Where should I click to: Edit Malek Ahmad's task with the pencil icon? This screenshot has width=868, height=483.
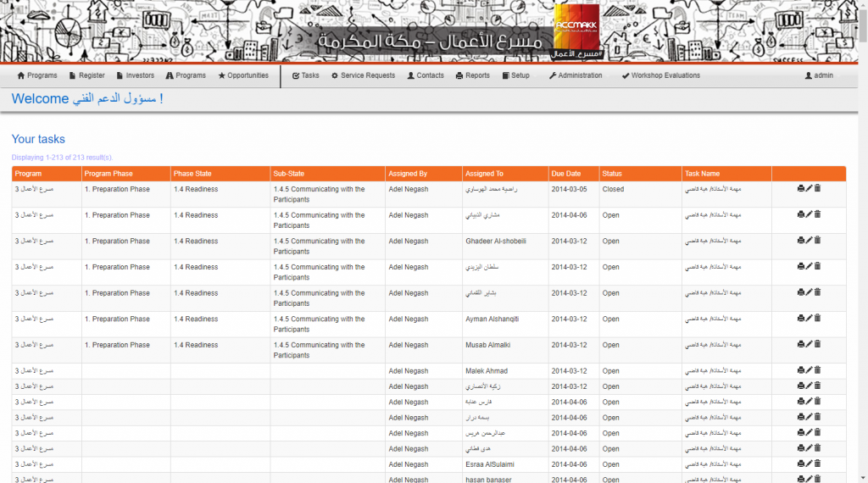[809, 370]
